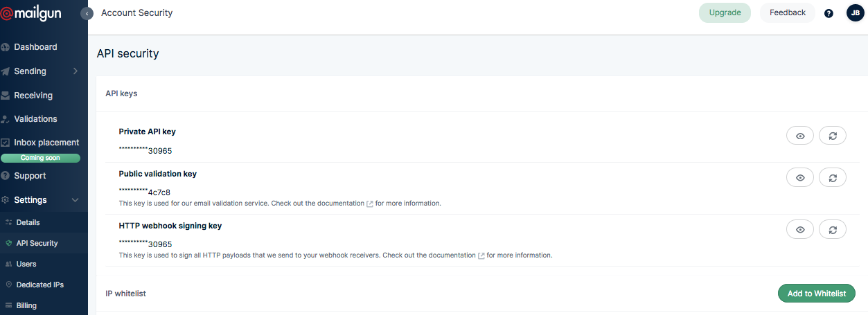Click the Feedback button

788,12
